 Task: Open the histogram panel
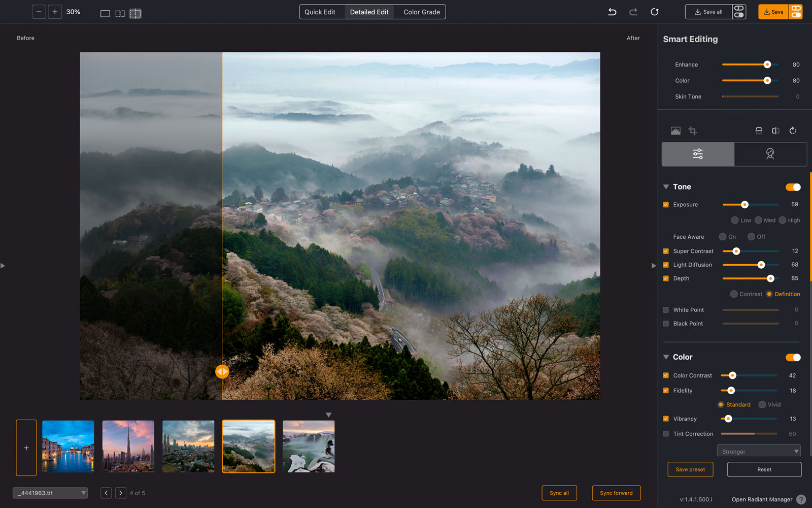[x=675, y=131]
